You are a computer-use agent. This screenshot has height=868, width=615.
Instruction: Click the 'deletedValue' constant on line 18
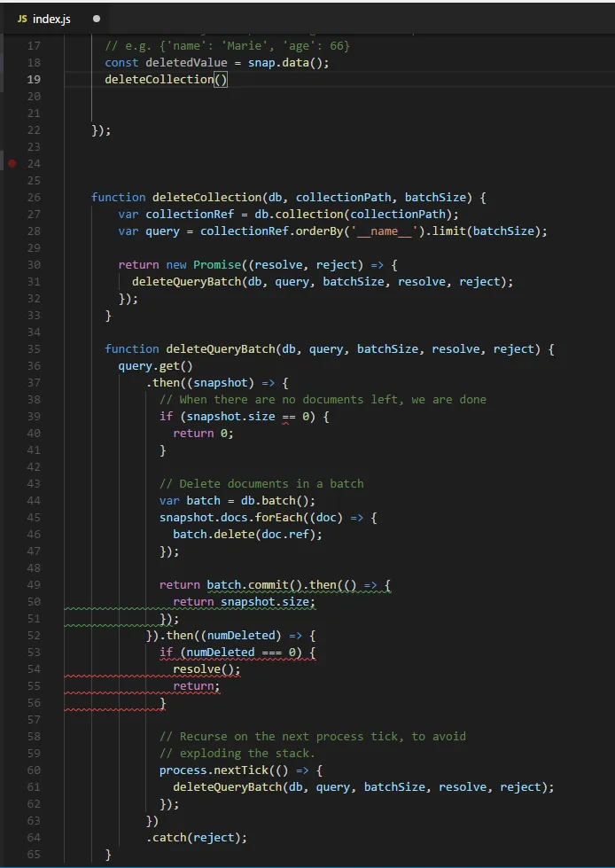(x=186, y=63)
